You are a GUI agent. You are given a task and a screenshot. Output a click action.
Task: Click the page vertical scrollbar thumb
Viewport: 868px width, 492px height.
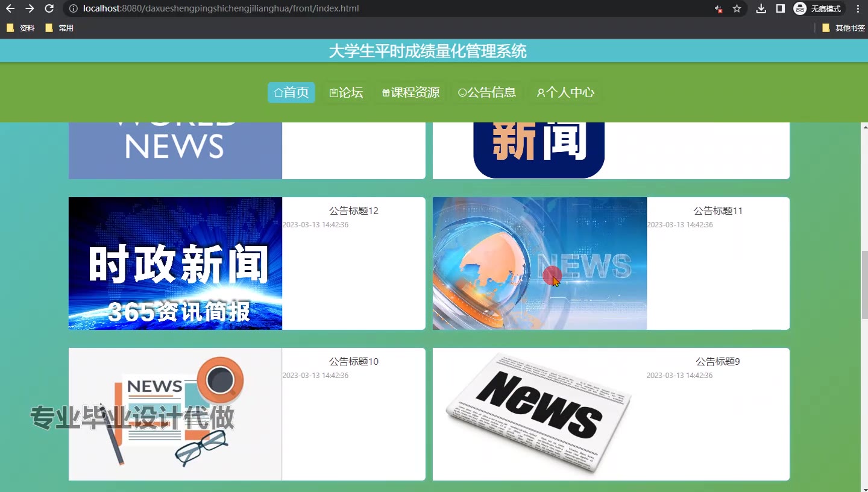coord(864,285)
